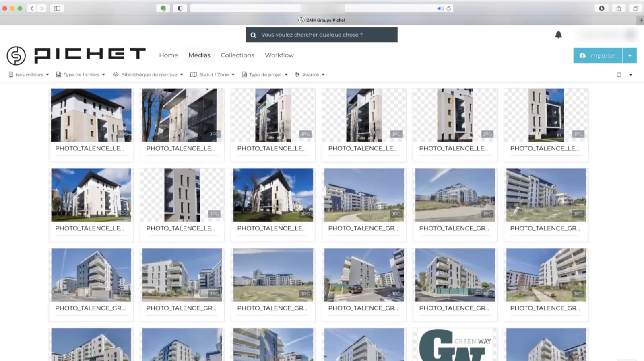Click the file title under the red car photo
Screen dimensions: 644x361
click(363, 308)
